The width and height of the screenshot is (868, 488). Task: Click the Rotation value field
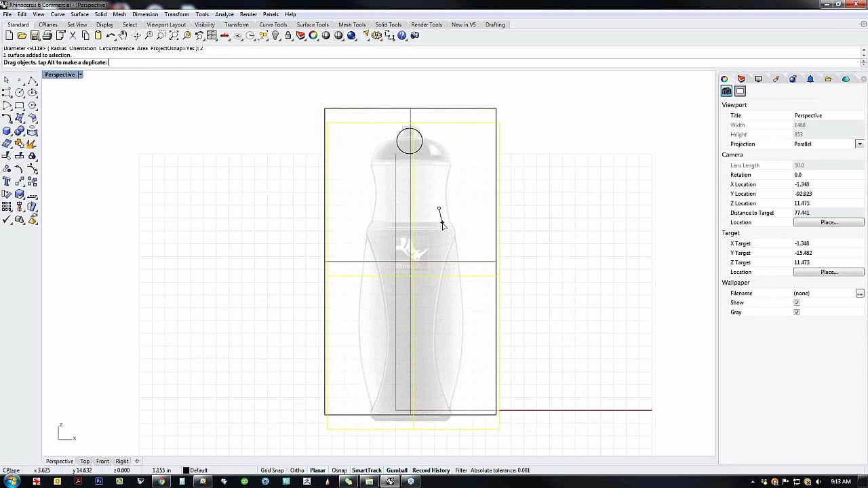pyautogui.click(x=828, y=175)
